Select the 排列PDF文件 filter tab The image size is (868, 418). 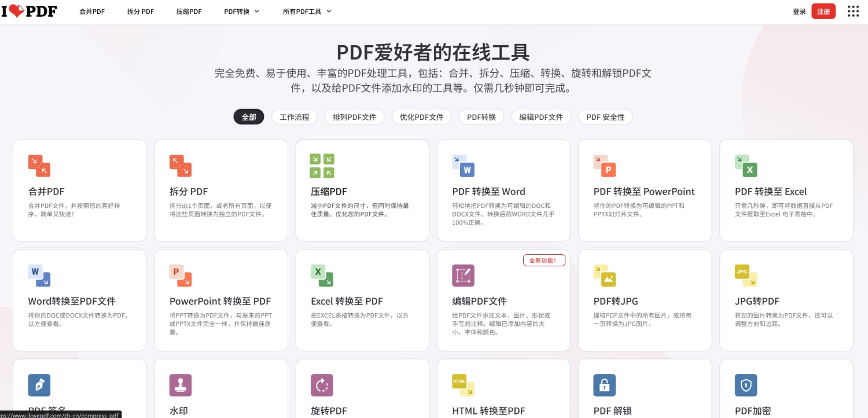(x=355, y=117)
